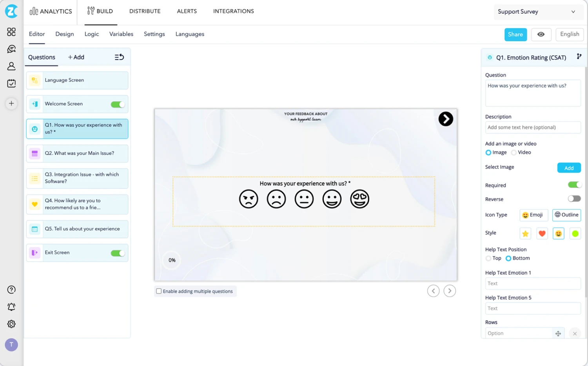Image resolution: width=588 pixels, height=366 pixels.
Task: Click the plus icon to create new survey
Action: point(11,103)
